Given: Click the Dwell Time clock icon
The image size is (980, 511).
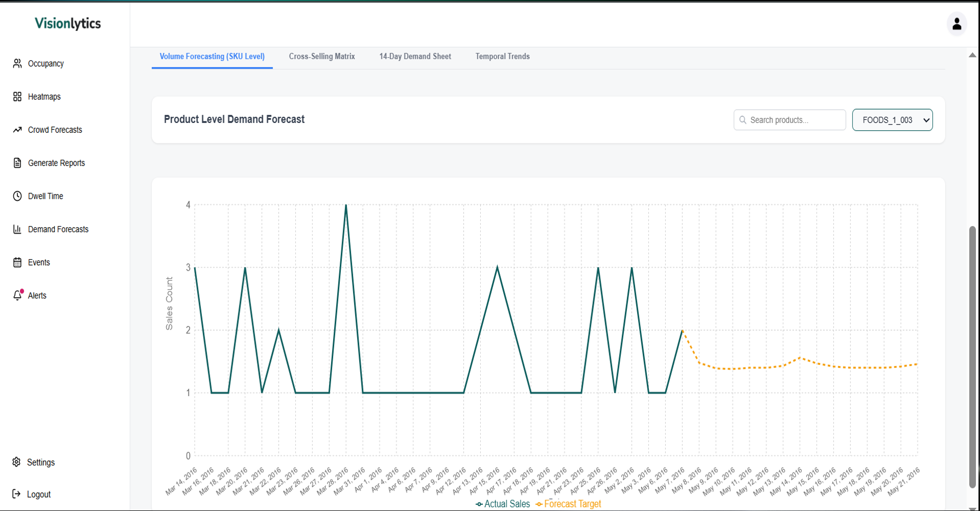Looking at the screenshot, I should click(17, 196).
